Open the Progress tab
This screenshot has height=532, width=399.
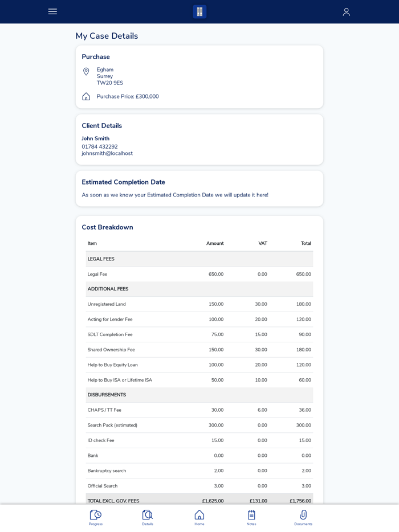(x=96, y=517)
